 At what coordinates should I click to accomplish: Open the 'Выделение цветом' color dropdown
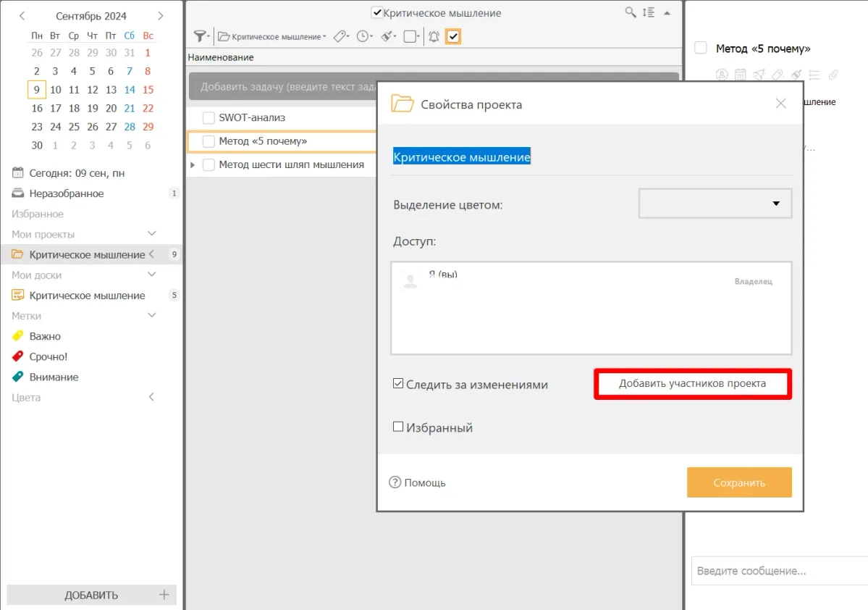715,204
